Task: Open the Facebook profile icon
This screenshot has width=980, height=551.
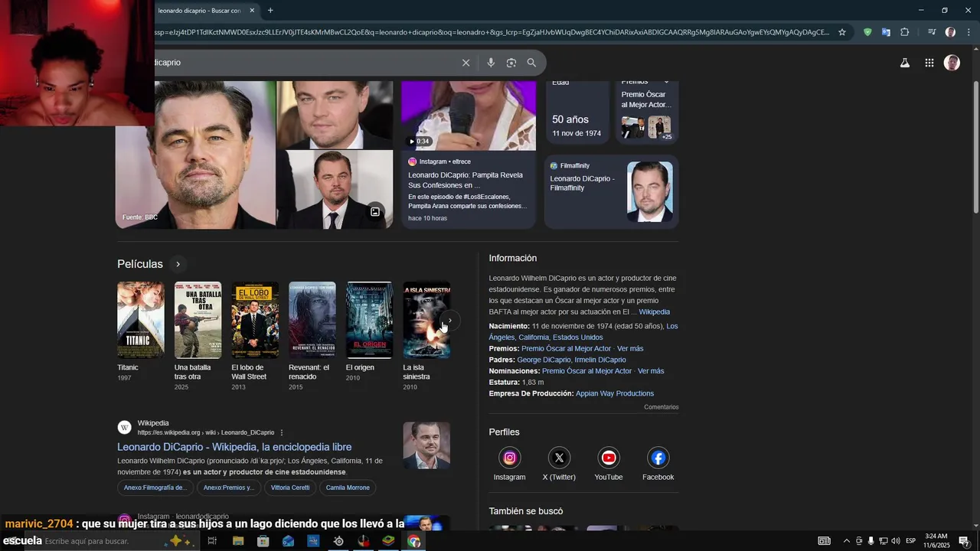Action: (x=658, y=458)
